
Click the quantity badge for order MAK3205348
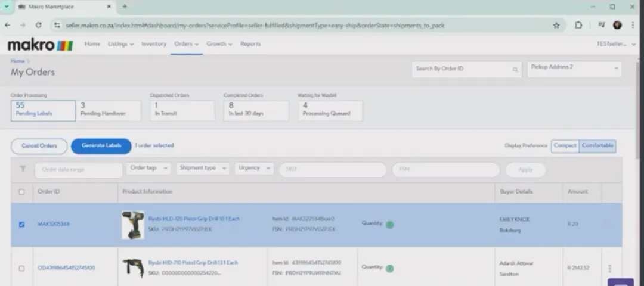[x=390, y=225]
